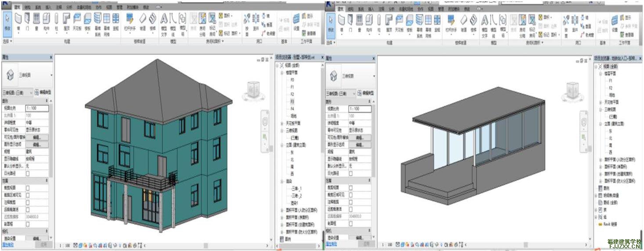The image size is (644, 251).
Task: Expand 天花板平面 node in villa project browser
Action: (x=282, y=124)
